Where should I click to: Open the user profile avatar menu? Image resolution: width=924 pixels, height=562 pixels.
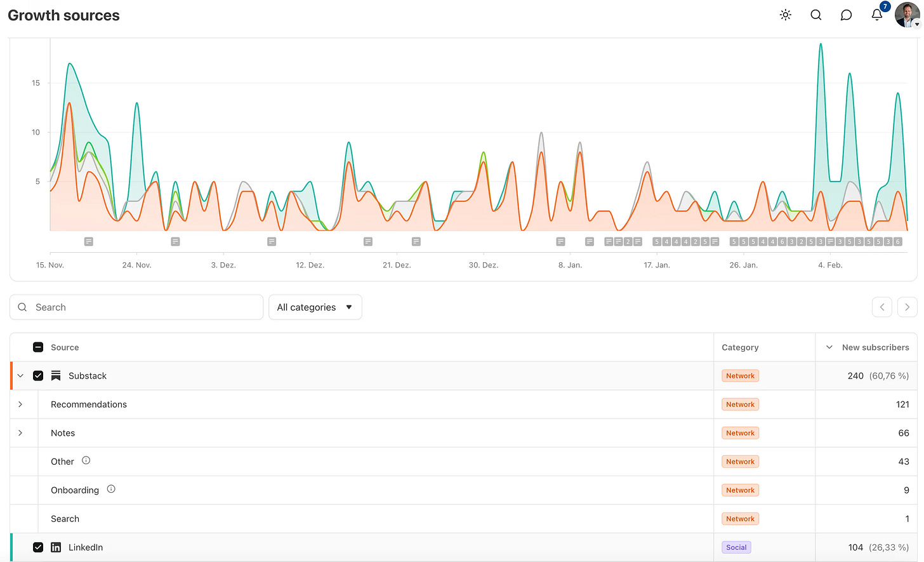pos(907,15)
